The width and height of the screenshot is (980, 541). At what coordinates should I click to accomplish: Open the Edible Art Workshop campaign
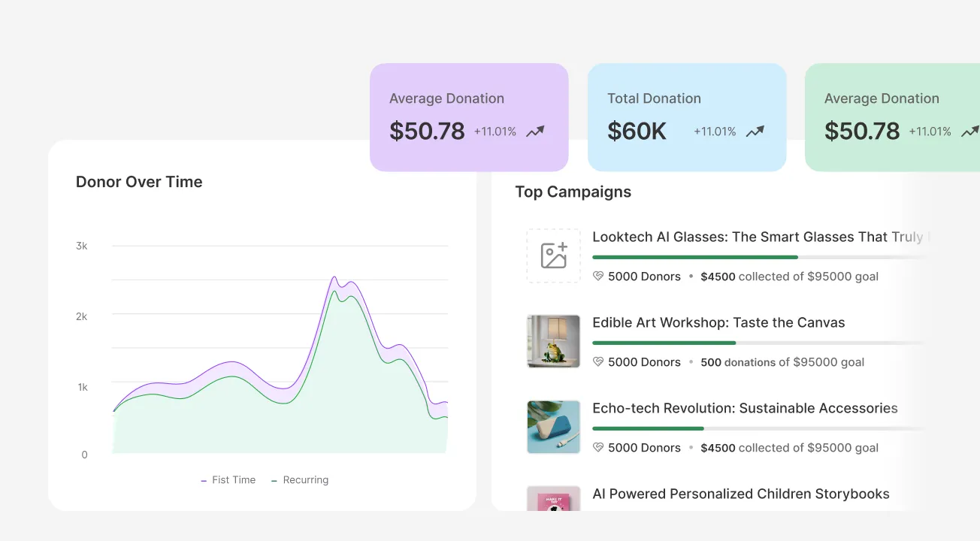(718, 322)
